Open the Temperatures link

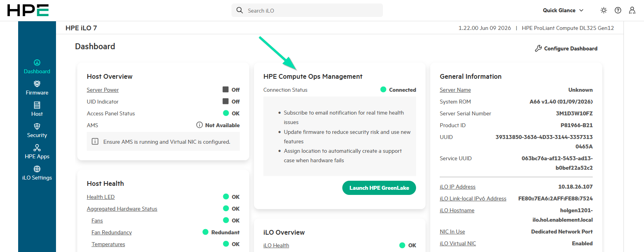point(108,244)
